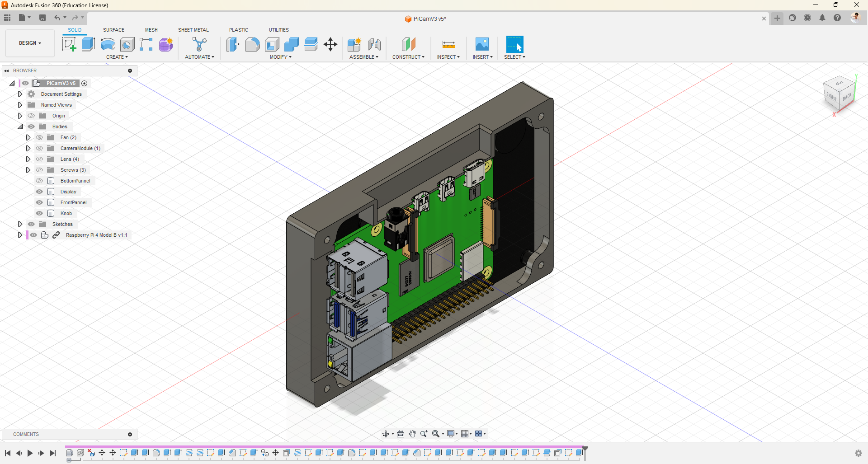Select the Extrude tool

[x=88, y=44]
